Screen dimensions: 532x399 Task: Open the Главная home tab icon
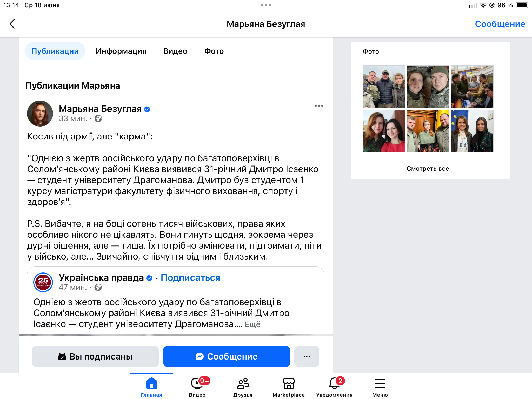tap(151, 383)
